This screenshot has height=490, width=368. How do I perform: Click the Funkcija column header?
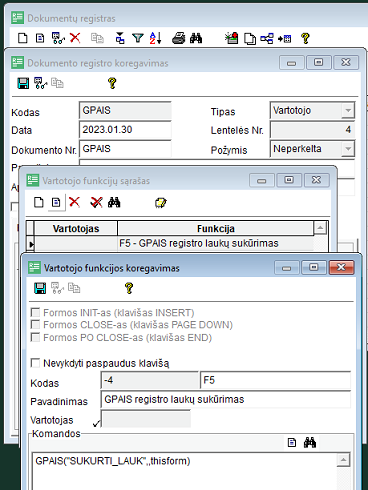[216, 229]
